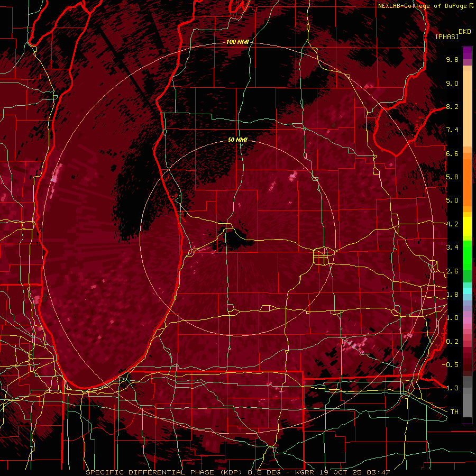
Task: Click the 9.0 scale value
Action: point(452,83)
